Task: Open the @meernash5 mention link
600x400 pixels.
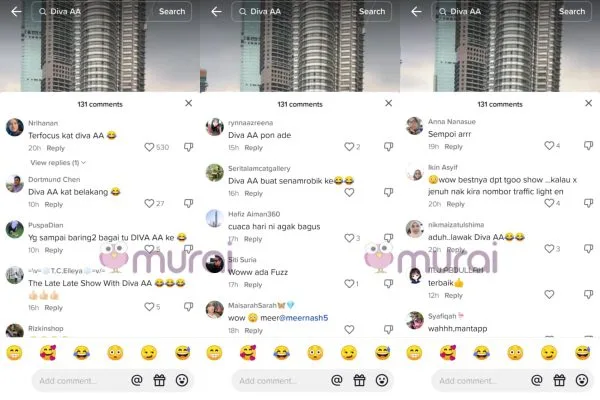Action: (x=303, y=318)
